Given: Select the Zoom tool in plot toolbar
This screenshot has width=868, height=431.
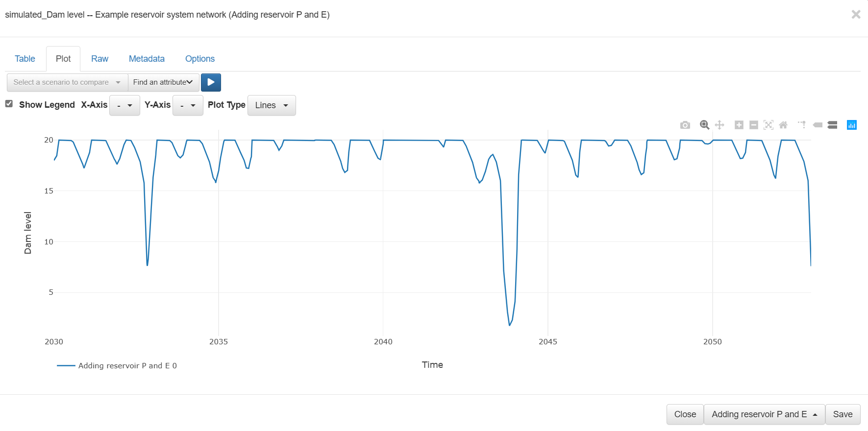Looking at the screenshot, I should 704,125.
